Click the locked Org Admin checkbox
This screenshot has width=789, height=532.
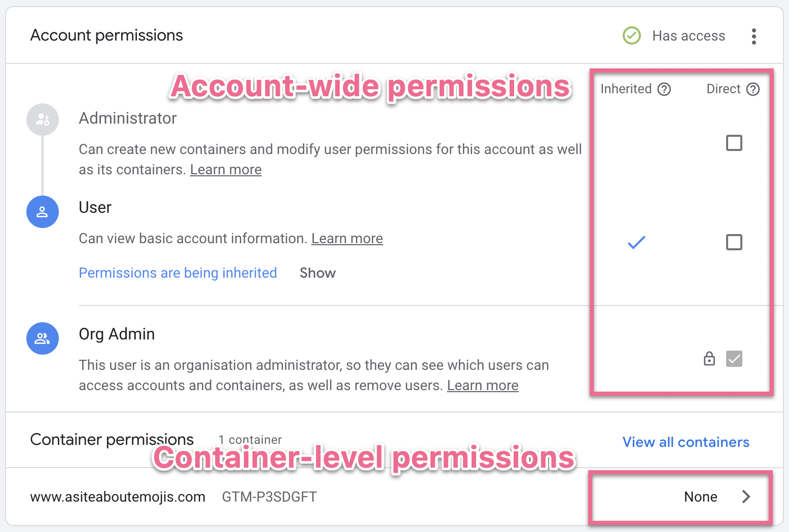(x=734, y=359)
